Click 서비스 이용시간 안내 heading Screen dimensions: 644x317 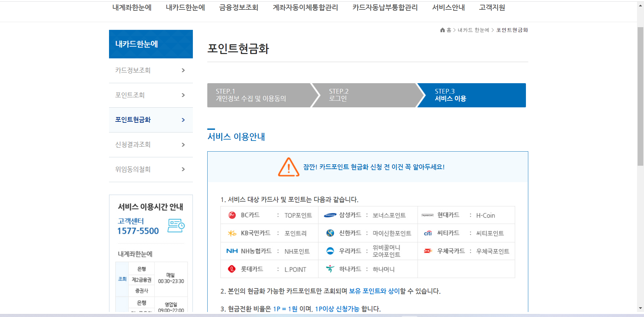pos(150,207)
